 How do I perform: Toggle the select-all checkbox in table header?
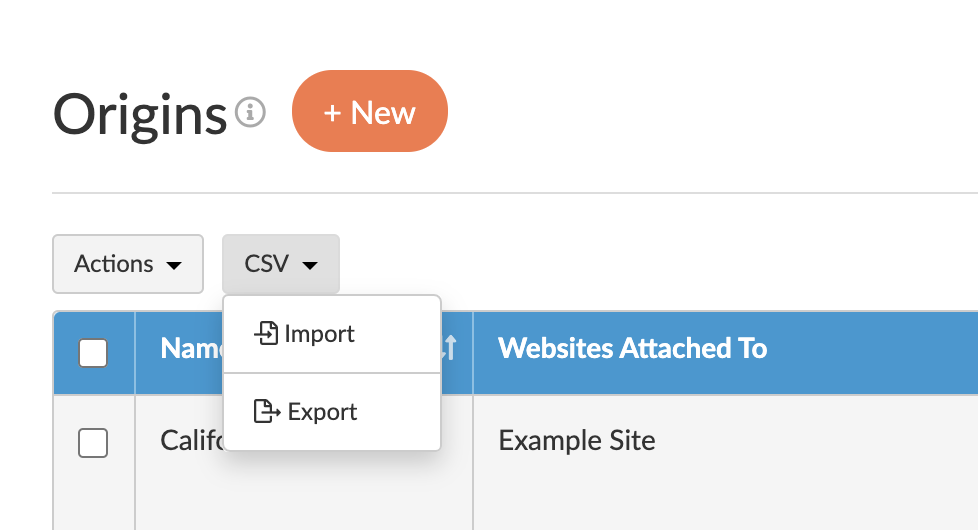(x=93, y=352)
